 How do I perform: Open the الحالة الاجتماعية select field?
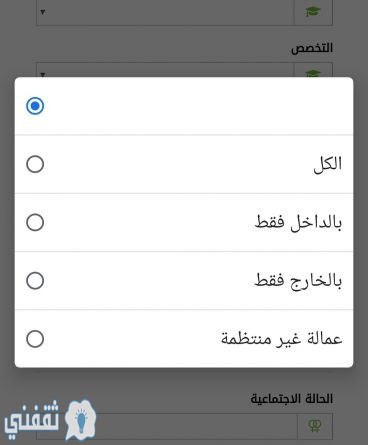point(184,426)
